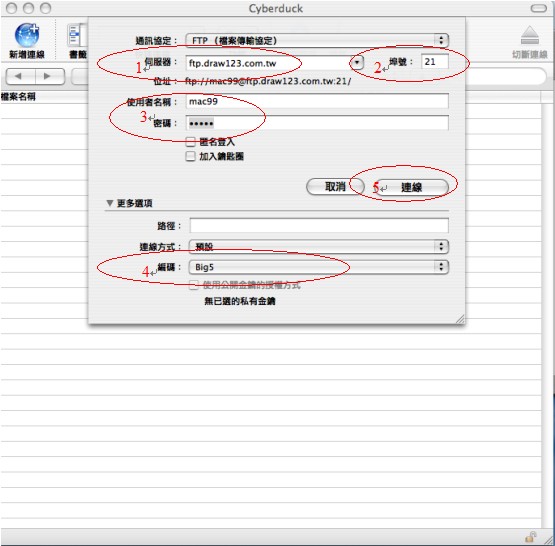
Task: Toggle the 使用公開金鑰的授權方式 checkbox
Action: 194,285
